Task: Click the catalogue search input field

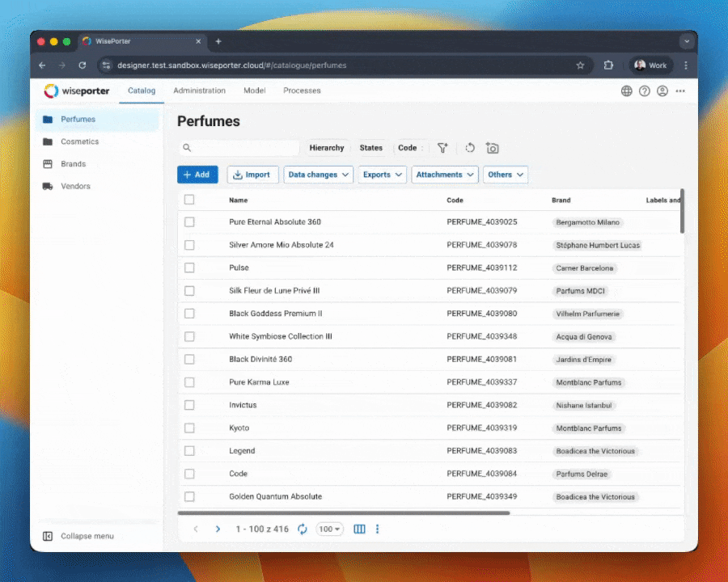Action: [x=245, y=148]
